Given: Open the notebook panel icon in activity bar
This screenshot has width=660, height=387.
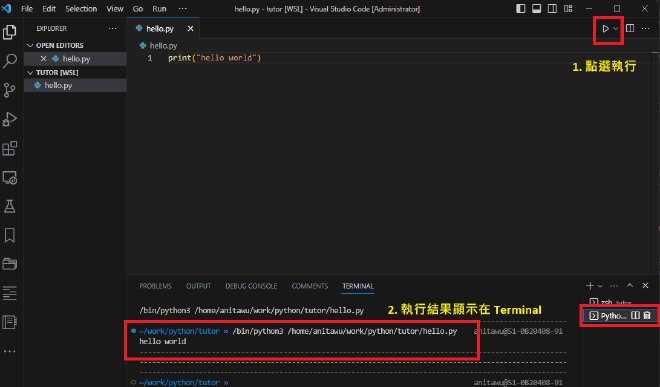Looking at the screenshot, I should pyautogui.click(x=10, y=322).
